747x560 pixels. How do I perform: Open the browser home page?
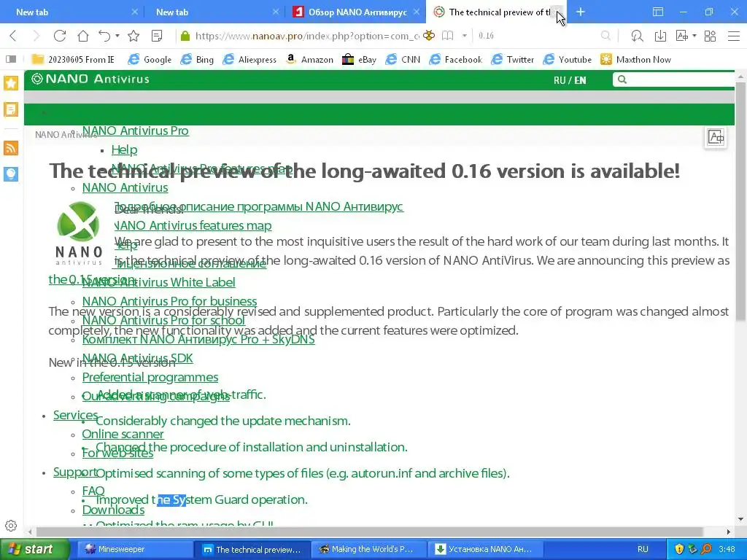(x=83, y=36)
